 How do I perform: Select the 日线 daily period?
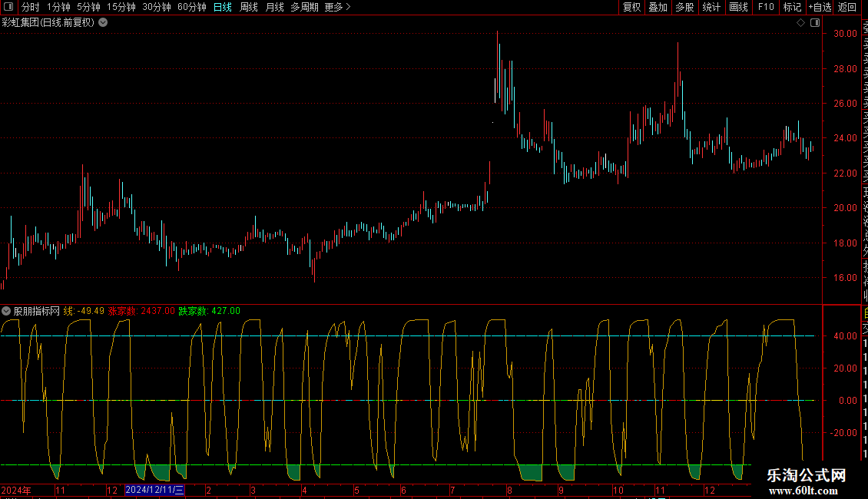pyautogui.click(x=223, y=7)
